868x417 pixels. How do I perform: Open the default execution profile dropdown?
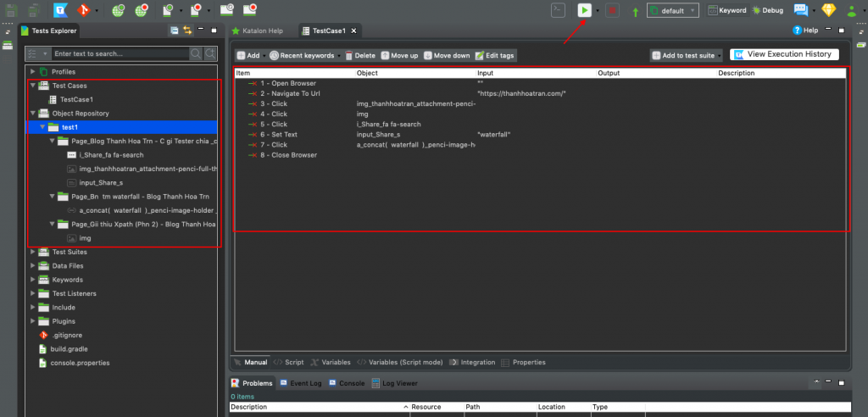pyautogui.click(x=673, y=10)
